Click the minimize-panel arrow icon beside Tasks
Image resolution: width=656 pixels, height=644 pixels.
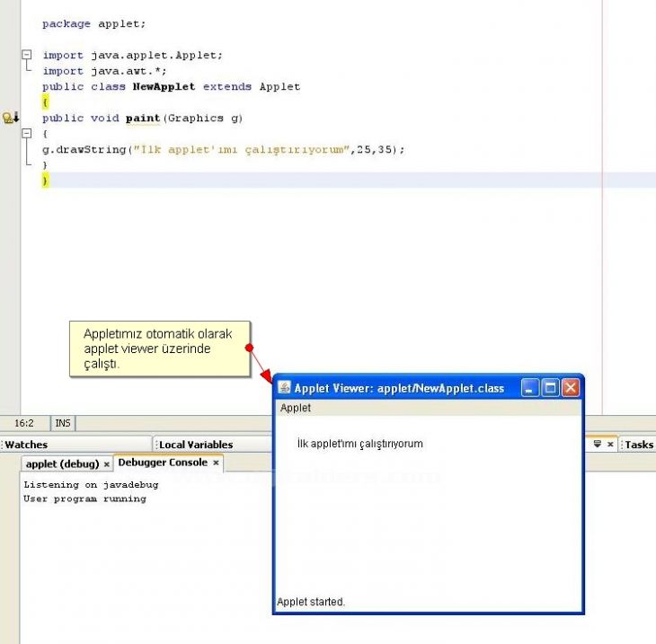(x=598, y=444)
